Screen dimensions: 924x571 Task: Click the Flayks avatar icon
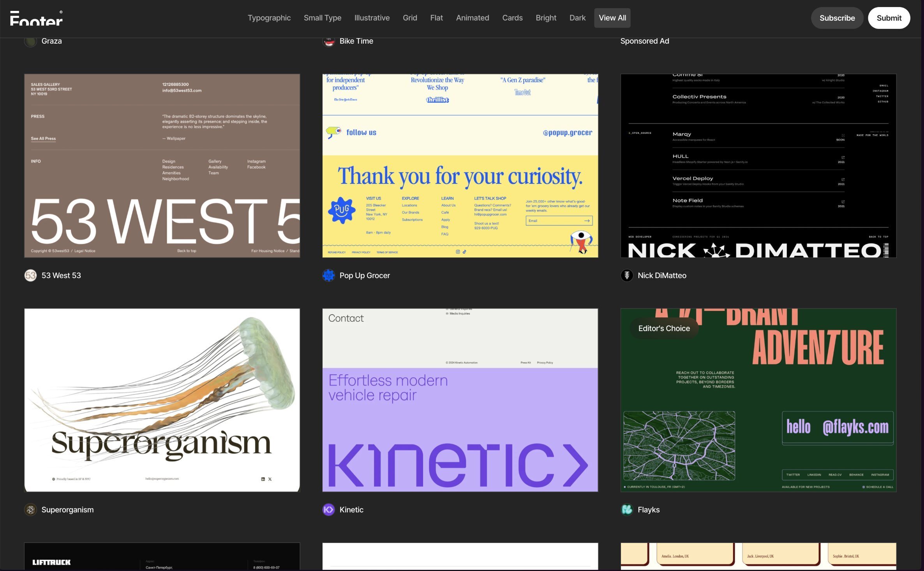tap(627, 509)
